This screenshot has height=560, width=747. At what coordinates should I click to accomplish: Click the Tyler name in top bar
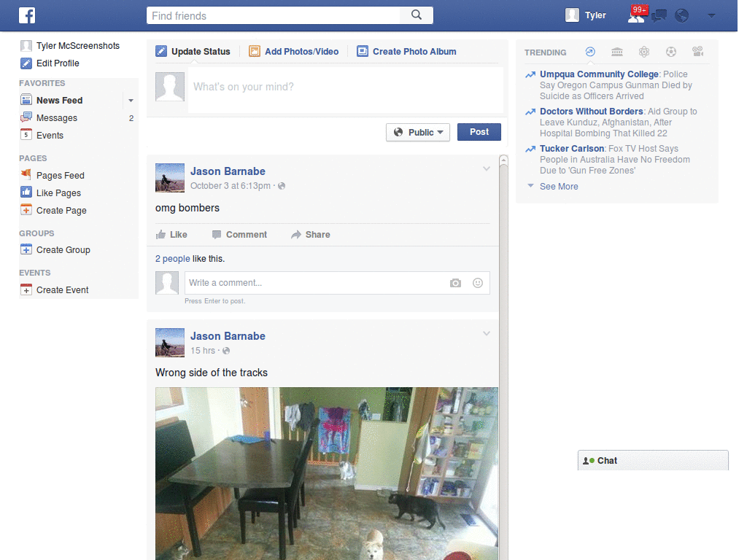pos(595,15)
